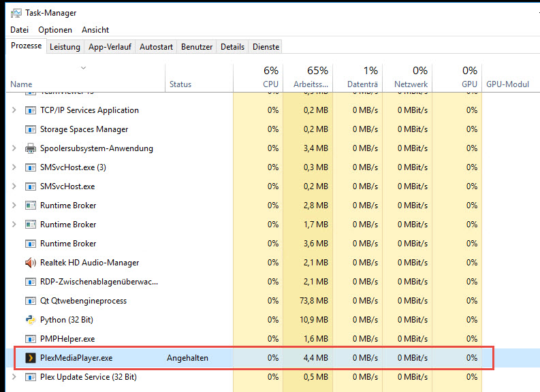Select the Plex Update Service (32 Bit) name

point(88,377)
